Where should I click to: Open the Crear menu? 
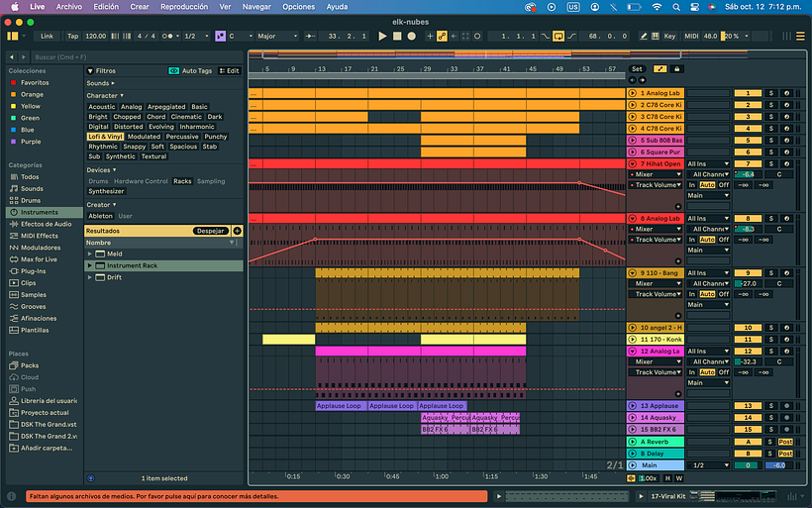tap(140, 6)
